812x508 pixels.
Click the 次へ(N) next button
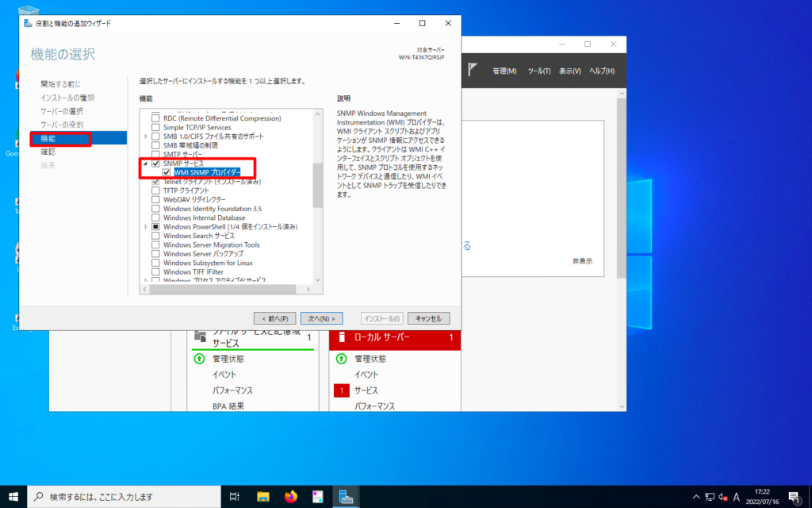pos(322,318)
